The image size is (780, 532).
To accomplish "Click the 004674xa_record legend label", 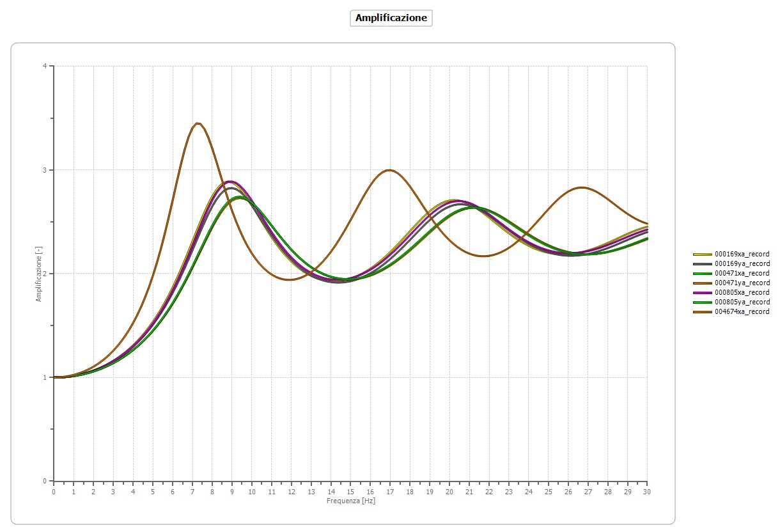I will [x=742, y=311].
